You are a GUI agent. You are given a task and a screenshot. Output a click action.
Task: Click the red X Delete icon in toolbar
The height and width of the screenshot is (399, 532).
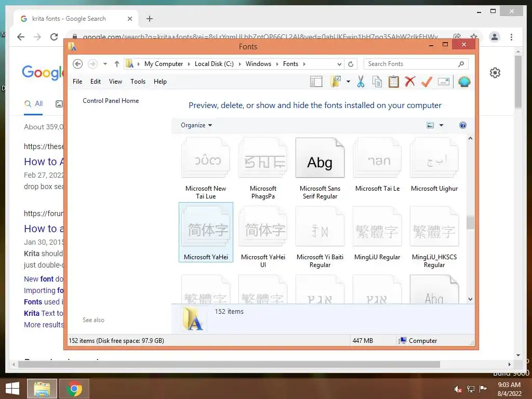[x=410, y=82]
